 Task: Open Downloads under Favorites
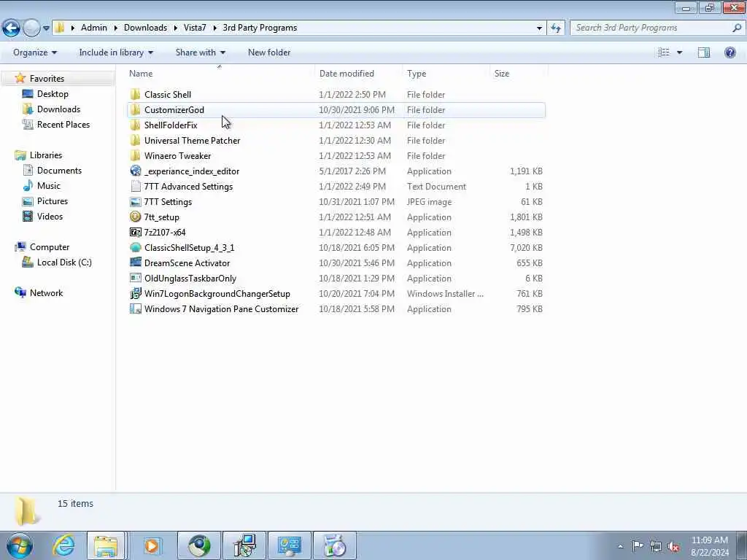58,109
